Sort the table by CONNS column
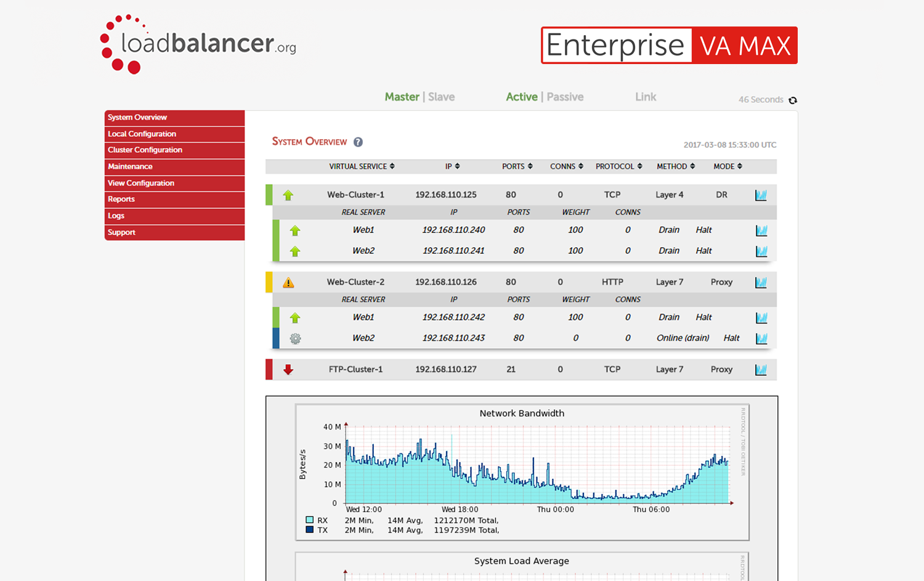The height and width of the screenshot is (581, 924). (x=565, y=166)
